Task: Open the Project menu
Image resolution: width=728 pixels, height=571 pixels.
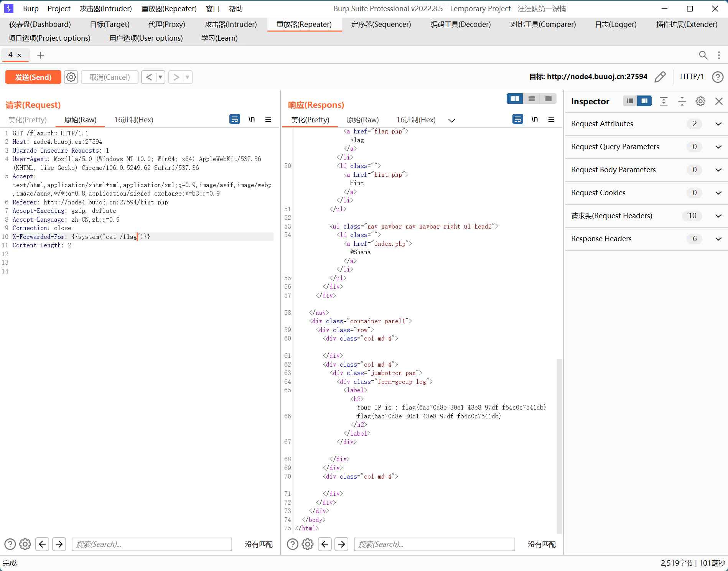Action: (59, 8)
